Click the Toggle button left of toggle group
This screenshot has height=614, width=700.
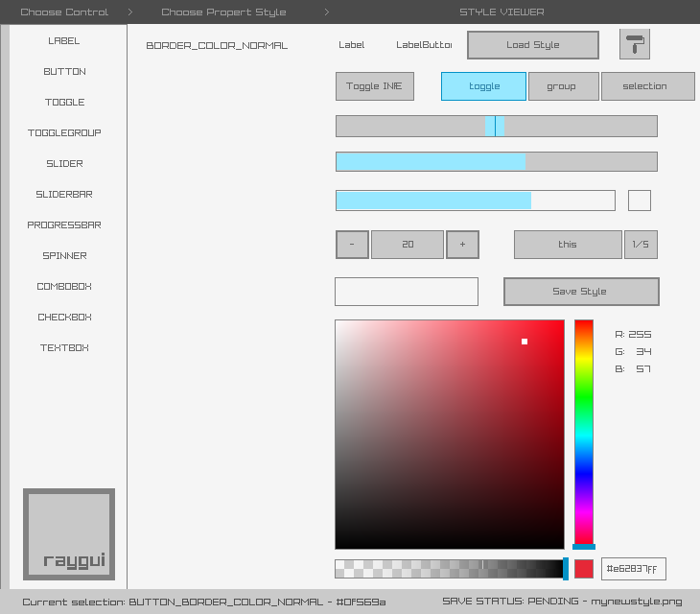pos(374,86)
